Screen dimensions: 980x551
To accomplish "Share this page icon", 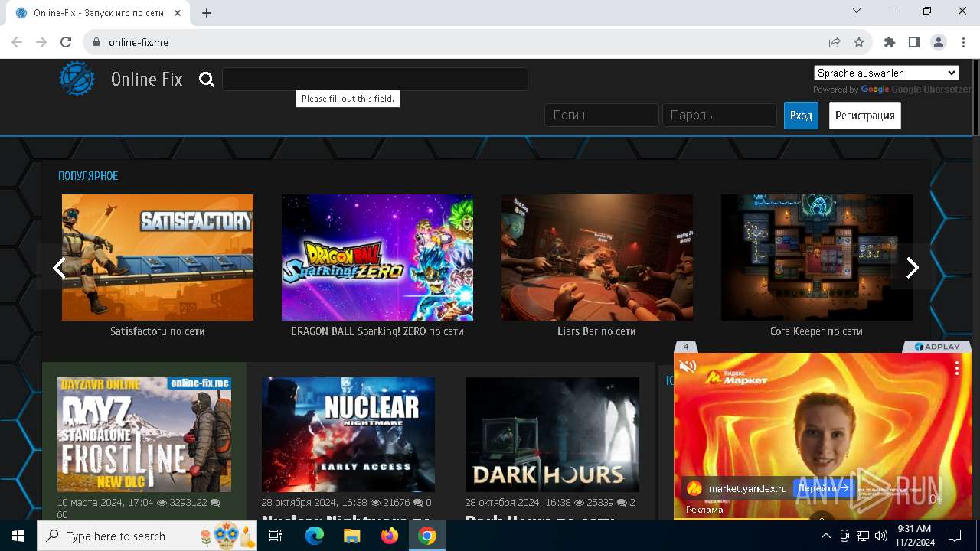I will (x=835, y=42).
